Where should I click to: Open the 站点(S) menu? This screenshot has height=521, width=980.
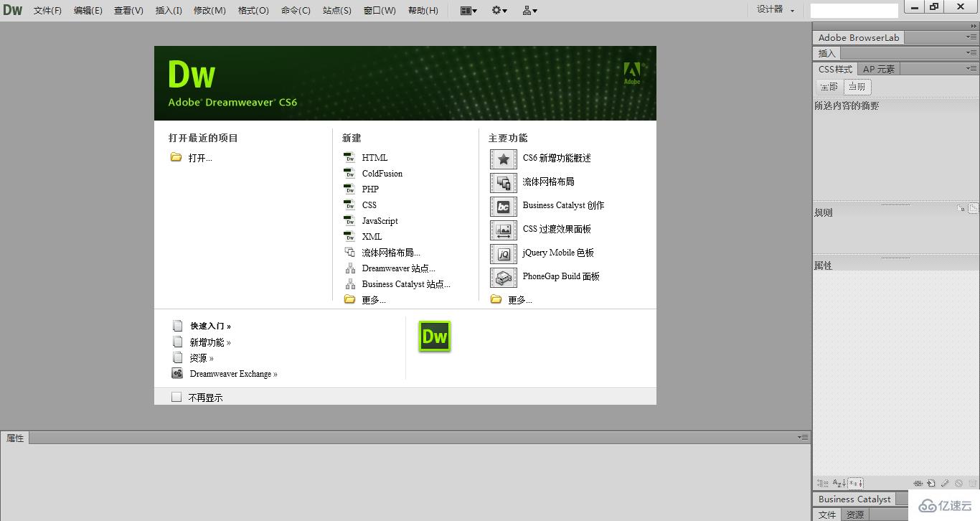click(337, 10)
